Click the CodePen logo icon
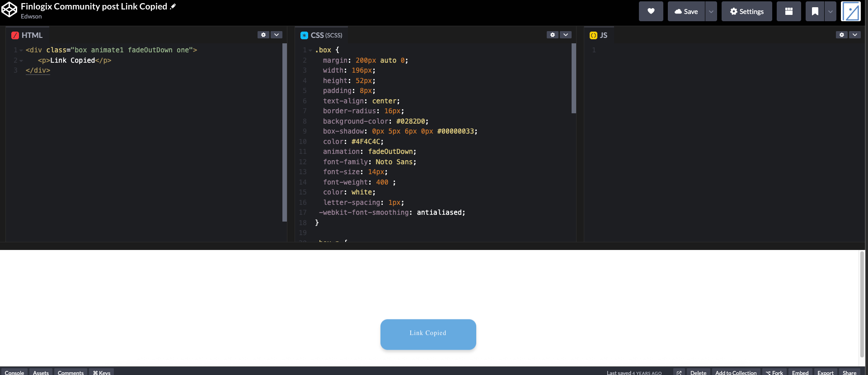868x375 pixels. tap(9, 9)
